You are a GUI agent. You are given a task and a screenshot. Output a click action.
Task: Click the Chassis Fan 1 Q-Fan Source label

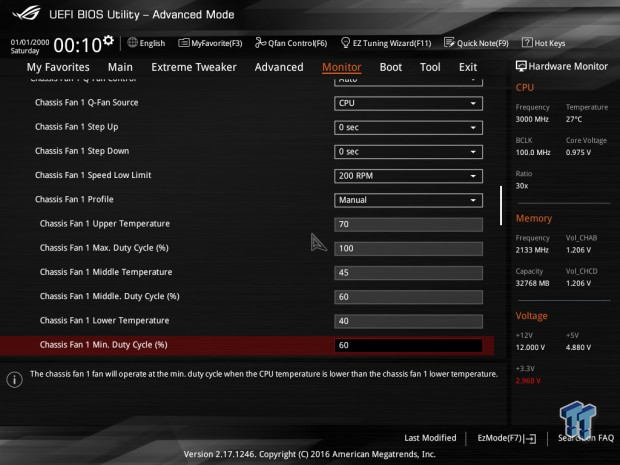pyautogui.click(x=87, y=103)
